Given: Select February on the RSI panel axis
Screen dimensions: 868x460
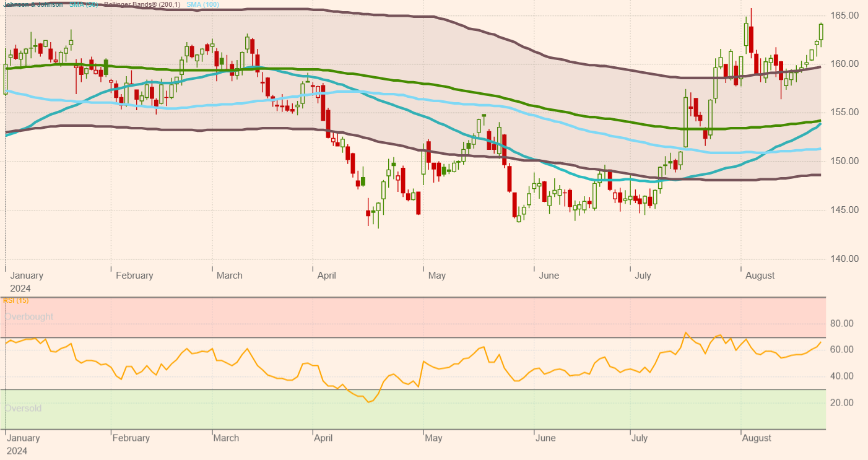Looking at the screenshot, I should 131,438.
